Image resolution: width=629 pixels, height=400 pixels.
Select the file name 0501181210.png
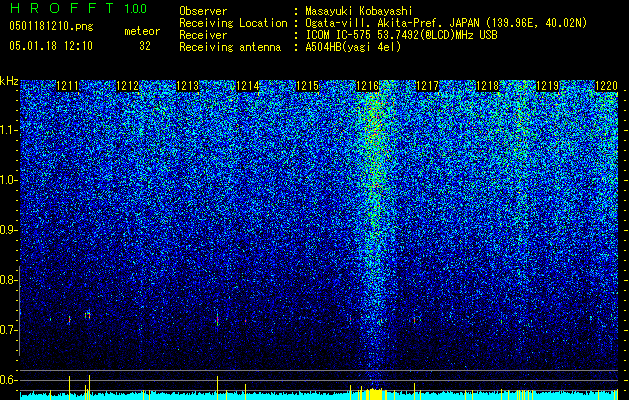point(51,26)
